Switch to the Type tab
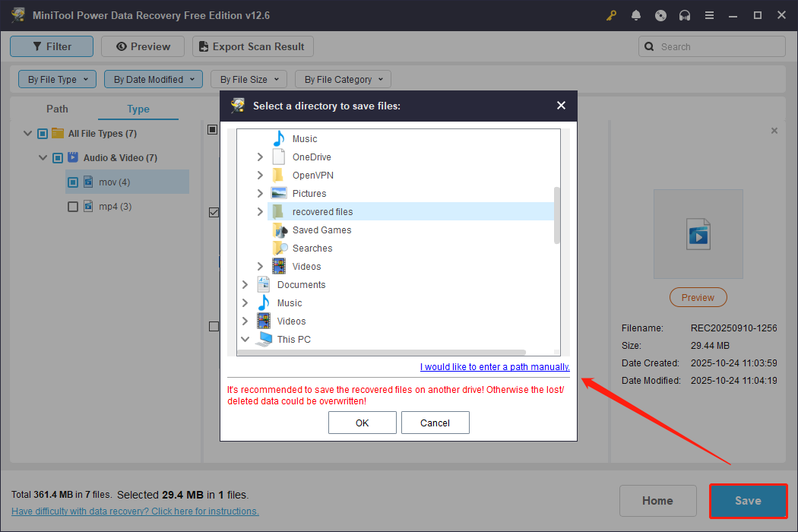This screenshot has width=798, height=532. click(x=138, y=109)
